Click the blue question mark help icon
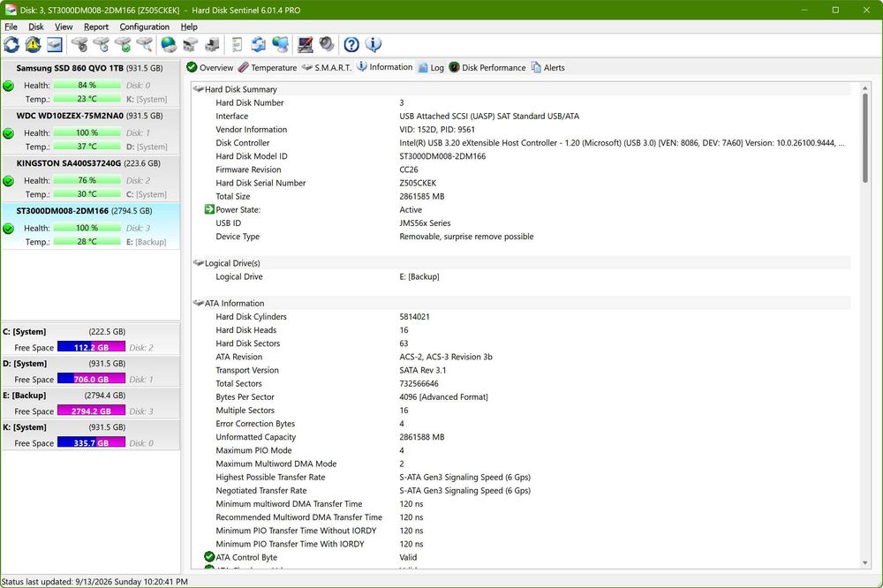The height and width of the screenshot is (588, 883). coord(351,44)
